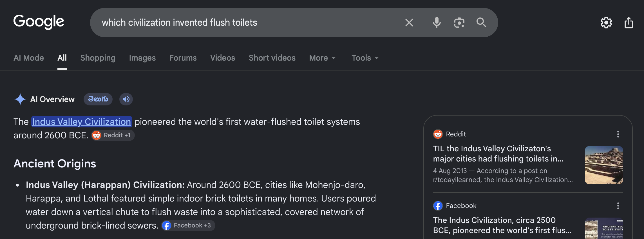Image resolution: width=644 pixels, height=239 pixels.
Task: Open Google Lens image search icon
Action: click(x=459, y=23)
